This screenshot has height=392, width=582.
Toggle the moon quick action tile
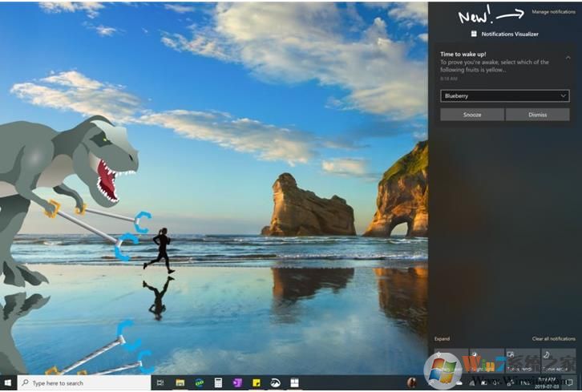(558, 361)
